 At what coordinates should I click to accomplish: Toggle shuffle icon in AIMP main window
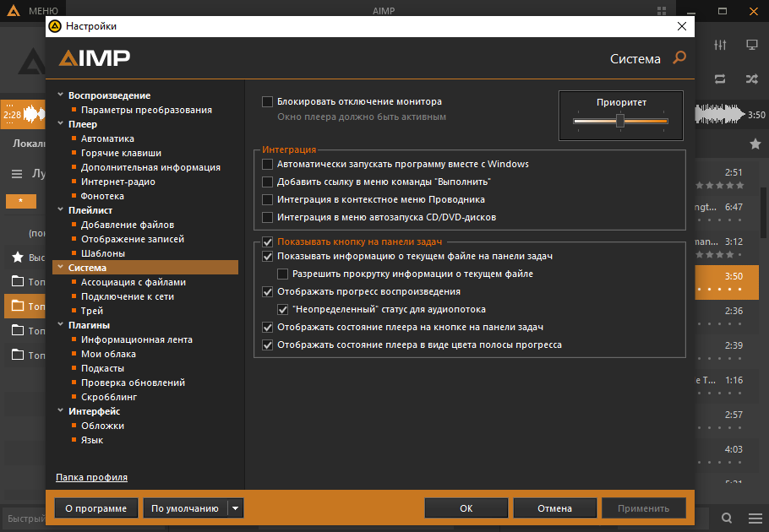[x=752, y=79]
